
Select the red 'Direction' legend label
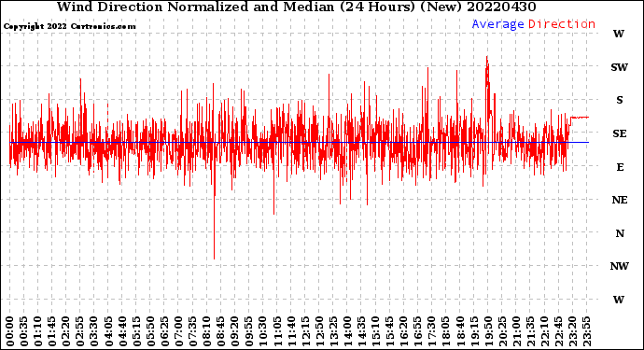click(562, 24)
